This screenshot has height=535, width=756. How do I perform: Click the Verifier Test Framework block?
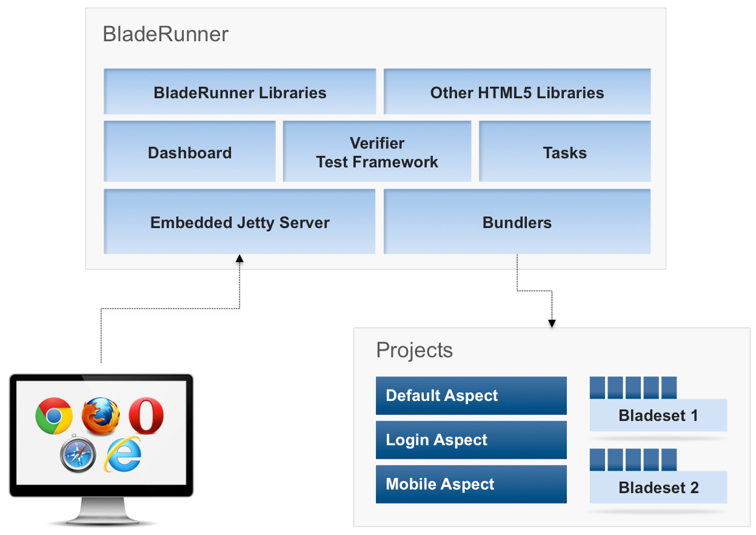(x=377, y=152)
